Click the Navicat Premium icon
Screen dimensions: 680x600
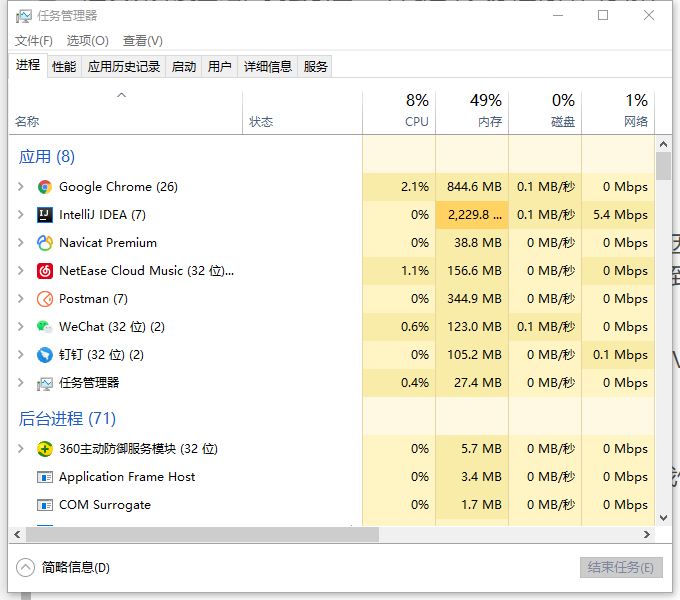click(45, 243)
